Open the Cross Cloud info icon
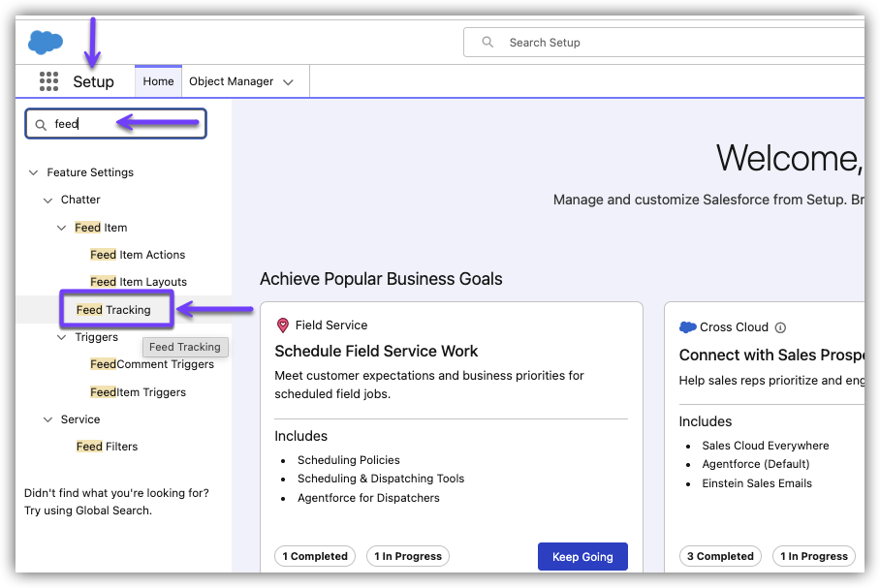Screen dimensions: 880x588 (x=780, y=327)
